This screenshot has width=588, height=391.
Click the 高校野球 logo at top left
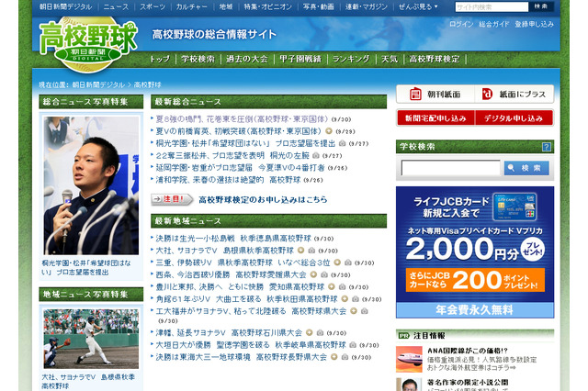pos(88,38)
